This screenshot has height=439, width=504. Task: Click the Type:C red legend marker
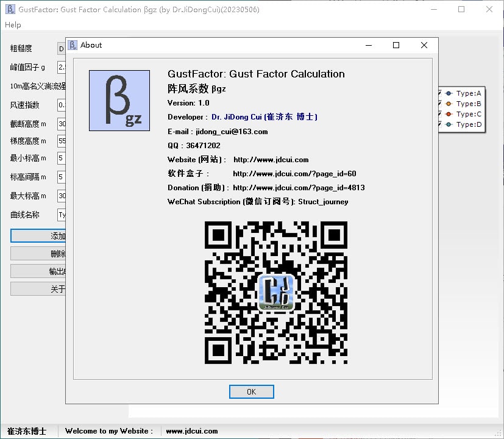click(449, 114)
